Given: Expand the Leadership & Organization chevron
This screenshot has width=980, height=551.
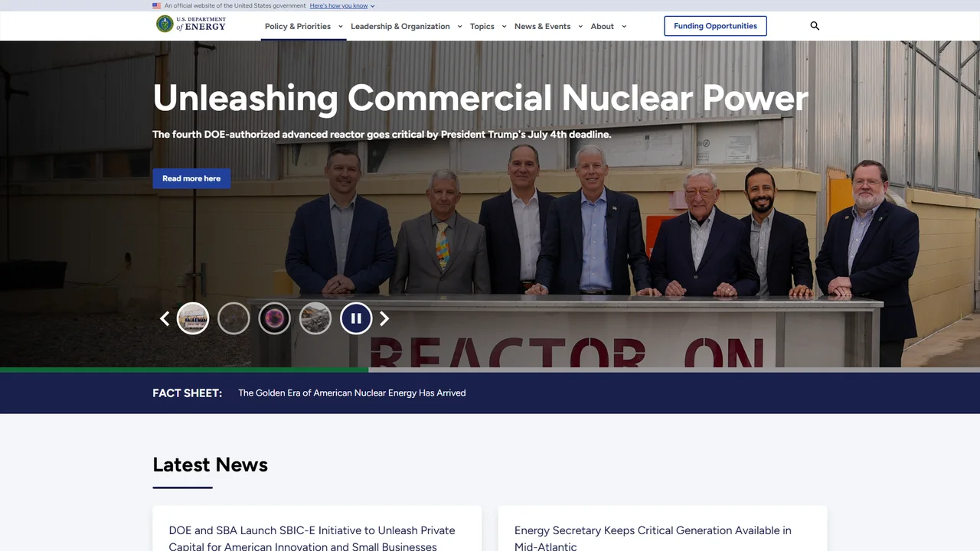Looking at the screenshot, I should point(459,26).
